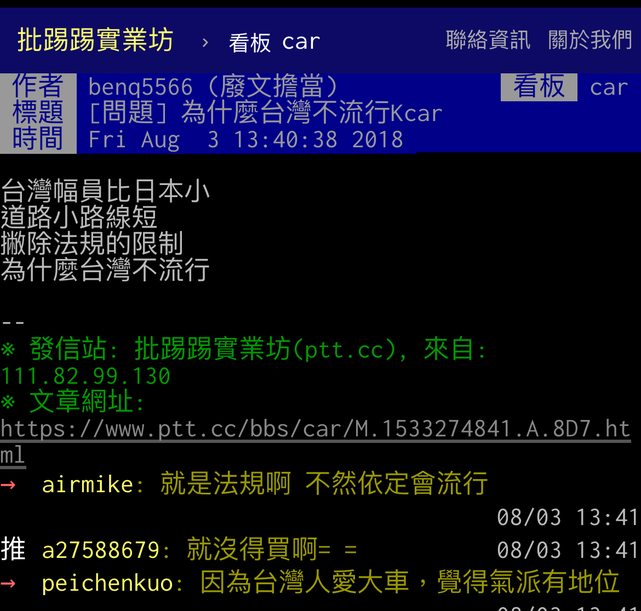Click the 作者 label in the post header
Viewport: 641px width, 611px height.
pos(38,87)
